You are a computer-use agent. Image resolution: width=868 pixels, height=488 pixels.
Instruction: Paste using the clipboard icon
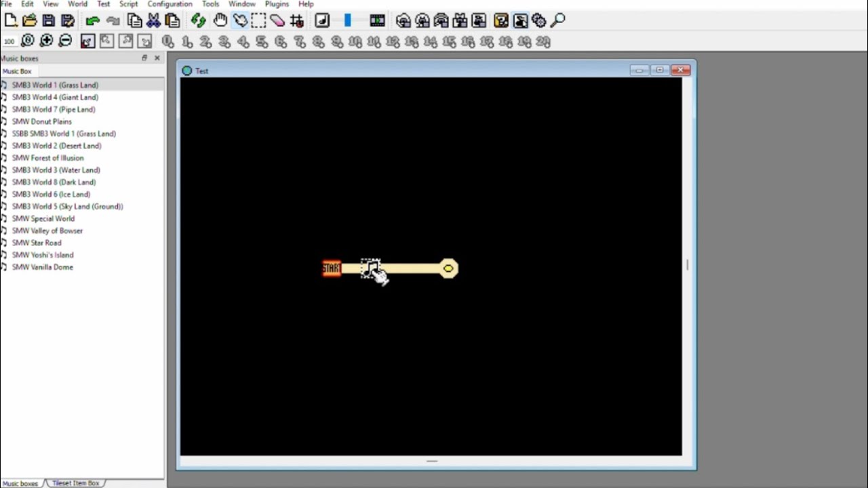173,20
